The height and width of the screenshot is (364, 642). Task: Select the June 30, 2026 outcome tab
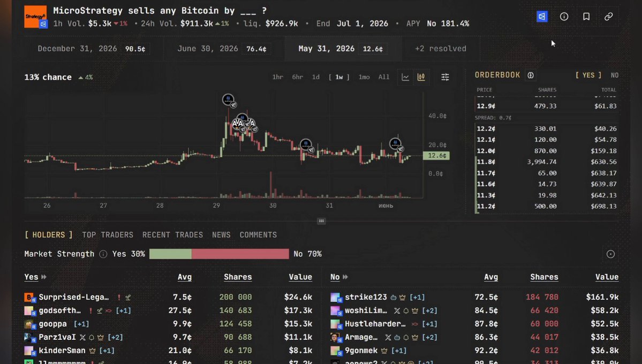pos(224,49)
